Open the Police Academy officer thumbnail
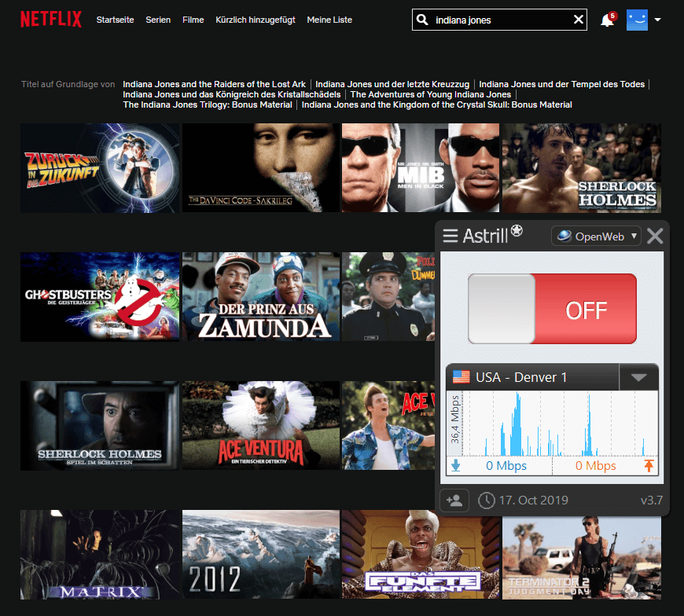Image resolution: width=684 pixels, height=616 pixels. [388, 297]
